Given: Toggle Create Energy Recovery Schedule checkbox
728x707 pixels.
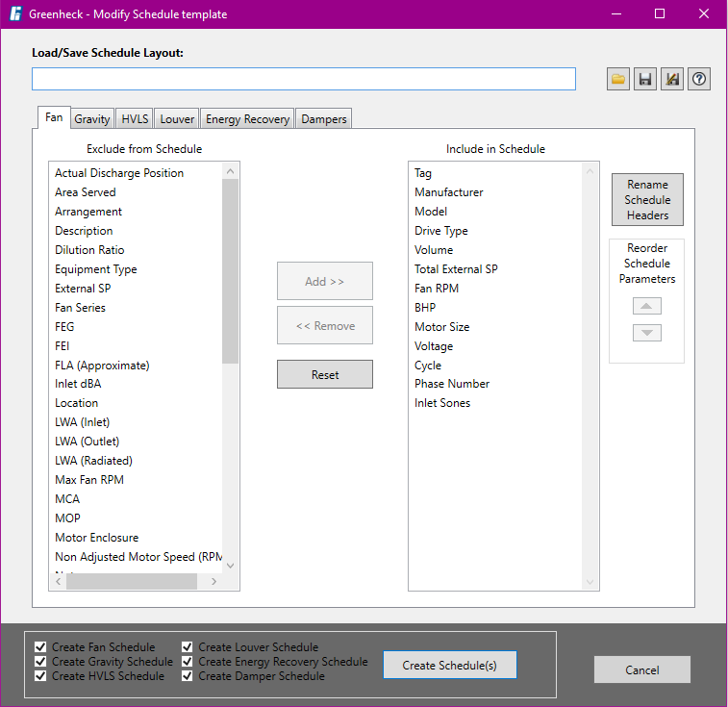Looking at the screenshot, I should click(188, 661).
